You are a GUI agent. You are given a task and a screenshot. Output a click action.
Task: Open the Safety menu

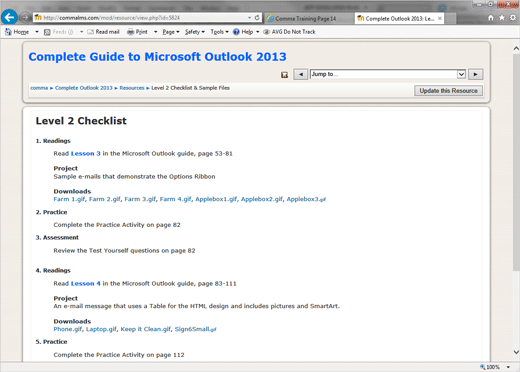(x=195, y=32)
